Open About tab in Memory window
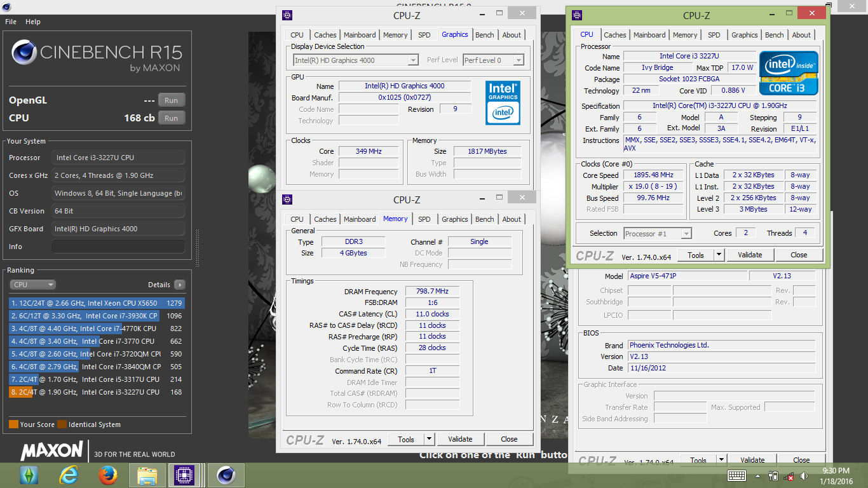Viewport: 868px width, 488px height. pos(512,219)
